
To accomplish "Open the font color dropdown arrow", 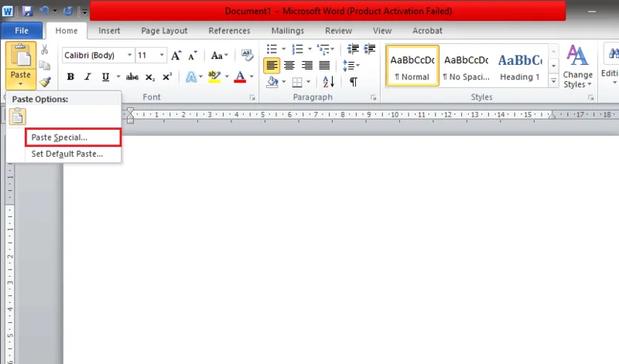I will click(x=251, y=77).
